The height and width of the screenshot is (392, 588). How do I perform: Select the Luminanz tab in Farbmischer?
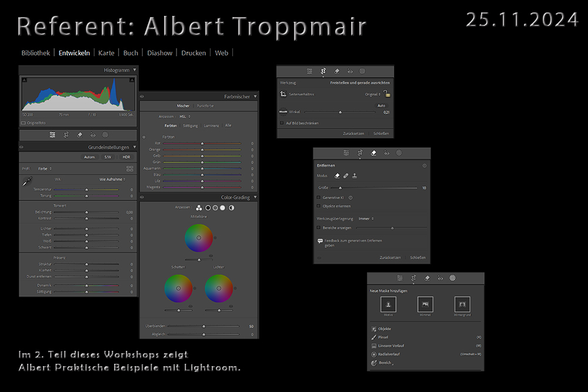coord(212,126)
